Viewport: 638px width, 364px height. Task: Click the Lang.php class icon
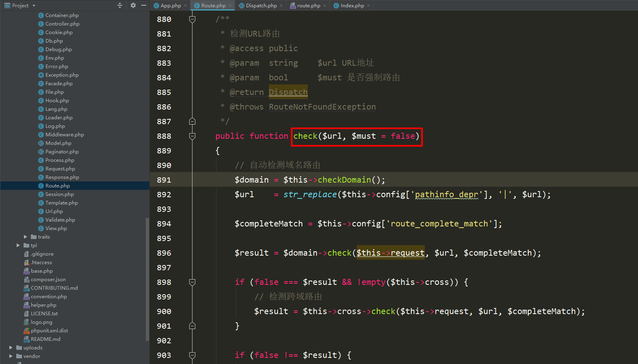click(x=41, y=109)
